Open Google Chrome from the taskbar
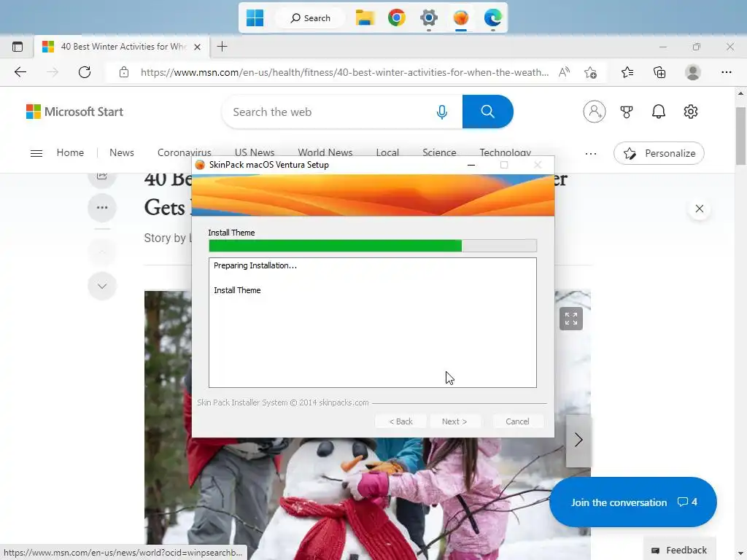This screenshot has height=560, width=747. pos(396,18)
